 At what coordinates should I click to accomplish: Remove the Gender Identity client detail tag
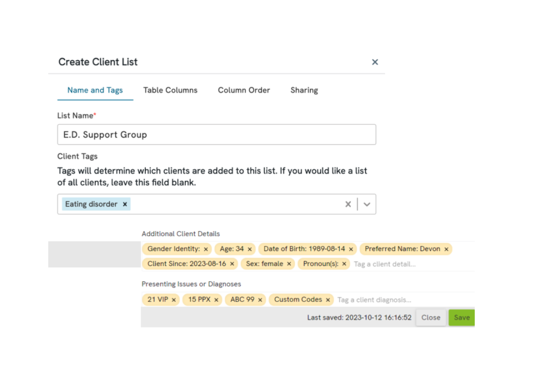206,249
